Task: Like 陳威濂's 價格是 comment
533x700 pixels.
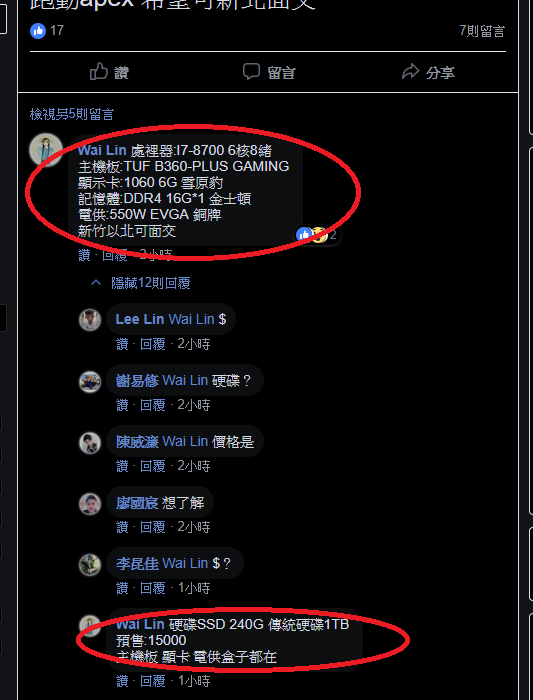Action: coord(122,466)
